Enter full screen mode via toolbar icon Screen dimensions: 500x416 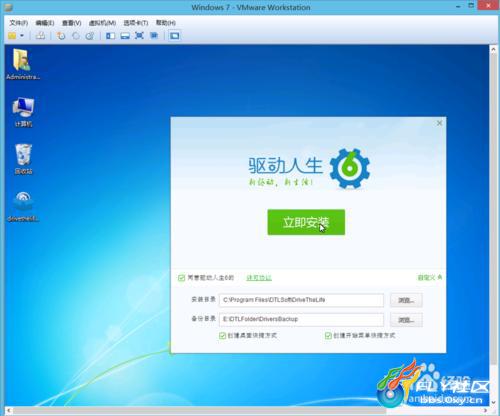[139, 36]
